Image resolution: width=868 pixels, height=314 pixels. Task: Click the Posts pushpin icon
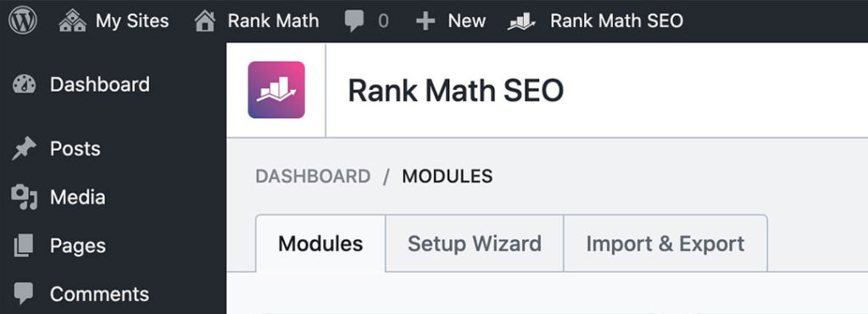tap(24, 149)
